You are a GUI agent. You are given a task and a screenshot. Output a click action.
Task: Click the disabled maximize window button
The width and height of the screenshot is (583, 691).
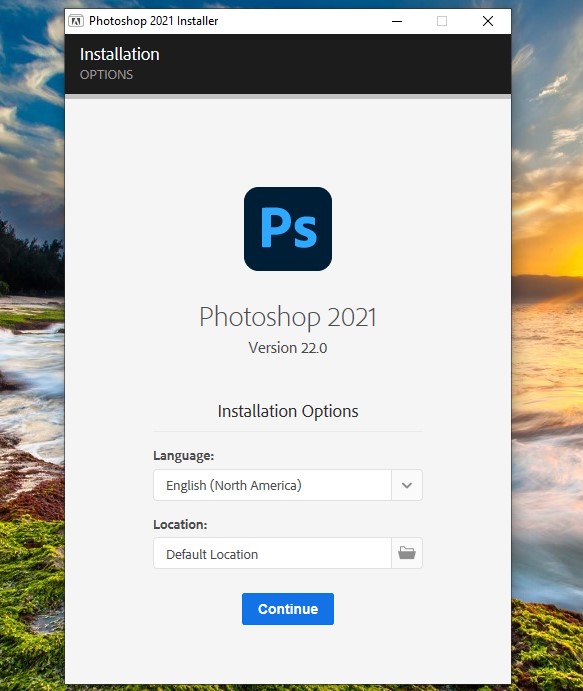[442, 21]
